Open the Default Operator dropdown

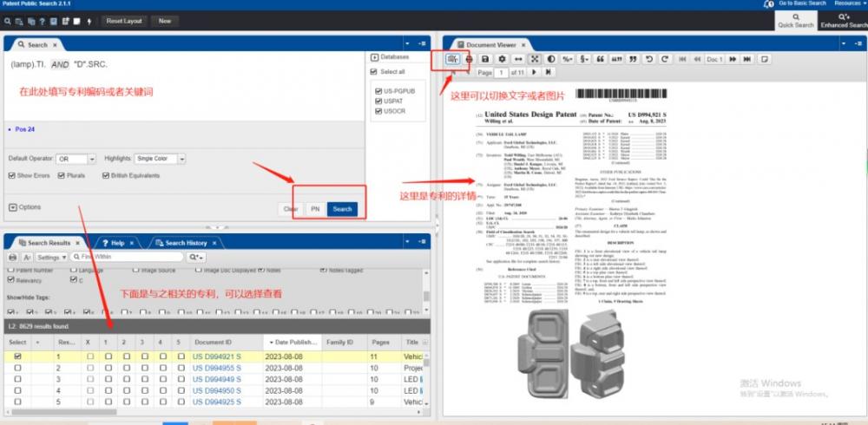pos(76,159)
